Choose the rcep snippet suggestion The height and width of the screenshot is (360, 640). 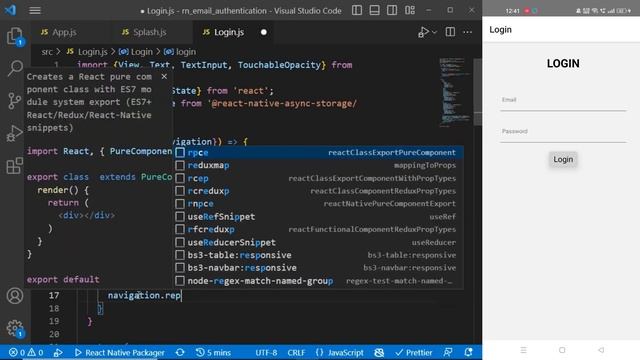(x=318, y=178)
